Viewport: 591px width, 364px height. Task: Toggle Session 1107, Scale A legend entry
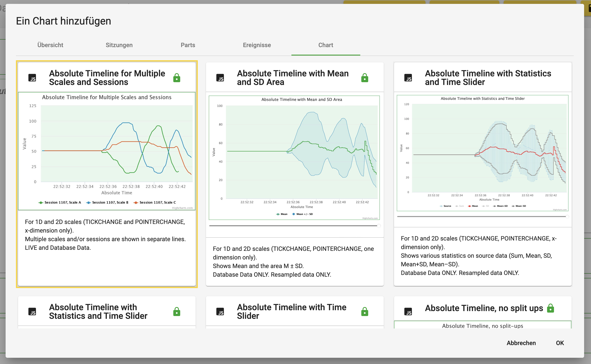[60, 202]
